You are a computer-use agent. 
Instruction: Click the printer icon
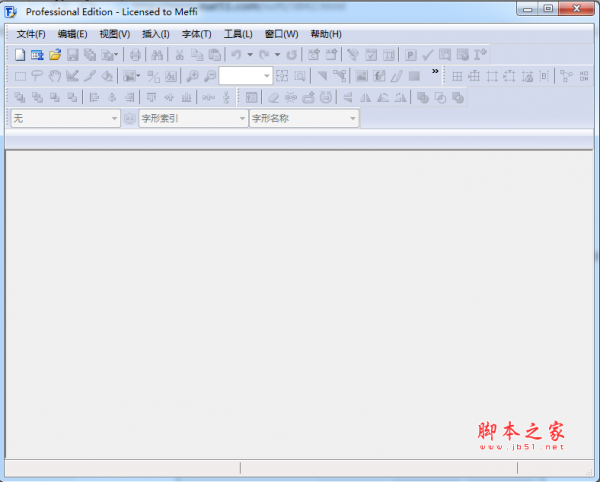coord(135,55)
